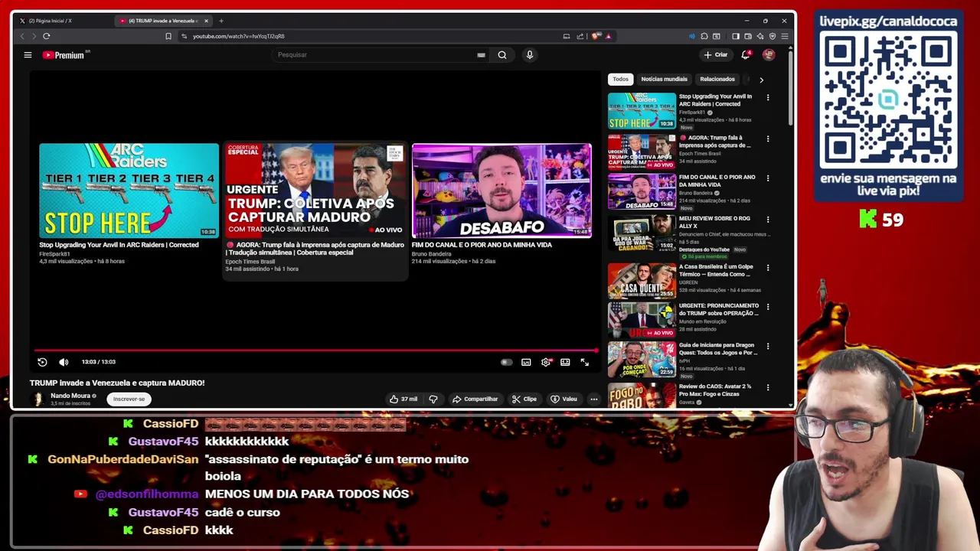The width and height of the screenshot is (980, 551).
Task: Switch to theater mode
Action: click(565, 362)
